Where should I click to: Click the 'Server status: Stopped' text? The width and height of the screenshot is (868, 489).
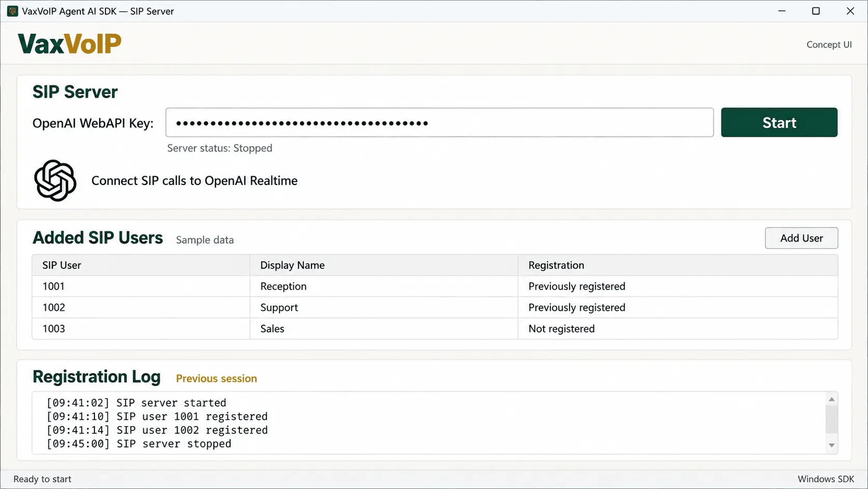220,148
